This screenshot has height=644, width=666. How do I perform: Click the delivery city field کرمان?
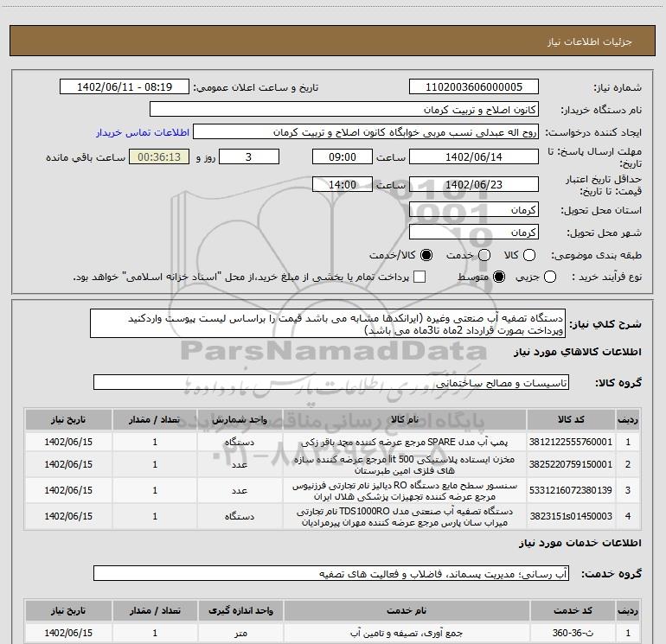click(x=474, y=232)
